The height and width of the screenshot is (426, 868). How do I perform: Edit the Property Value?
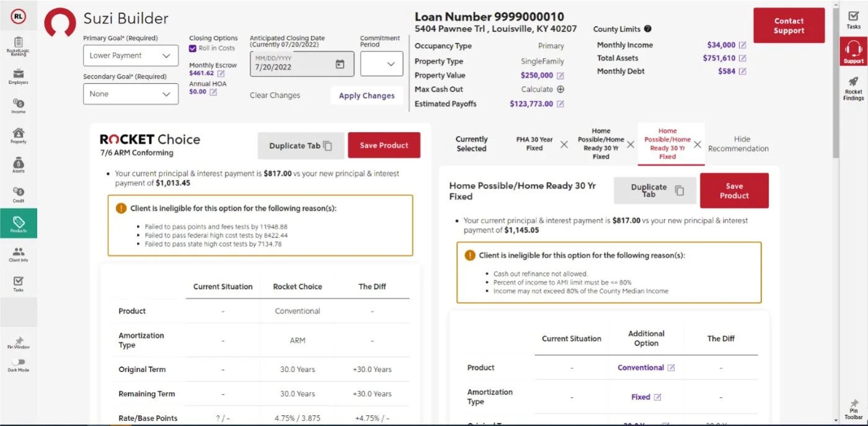[560, 76]
